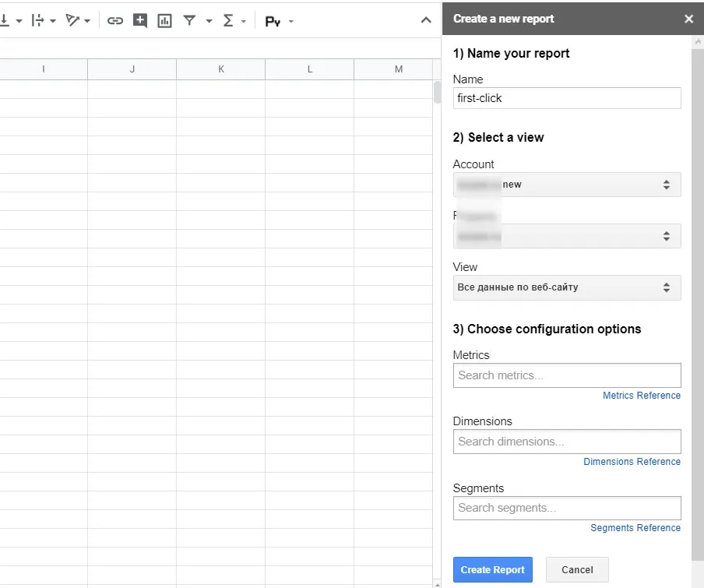
Task: Click the input tools Ру icon
Action: [273, 21]
